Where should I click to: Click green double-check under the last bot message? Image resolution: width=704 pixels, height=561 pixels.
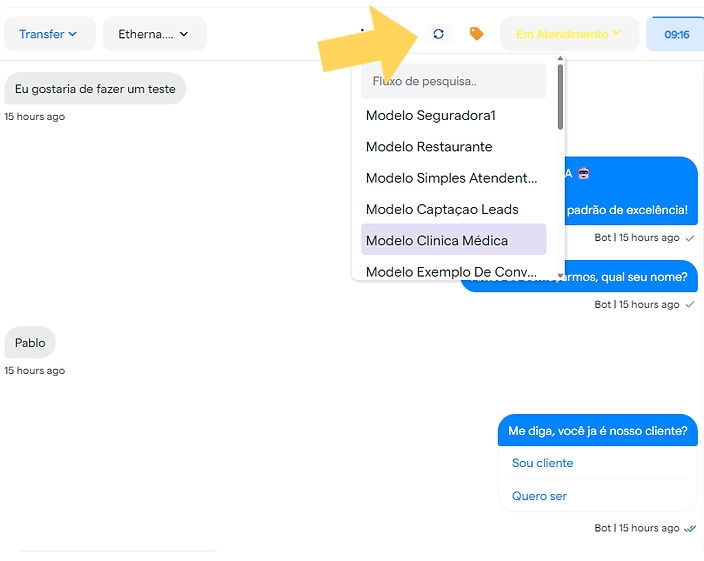[x=690, y=528]
